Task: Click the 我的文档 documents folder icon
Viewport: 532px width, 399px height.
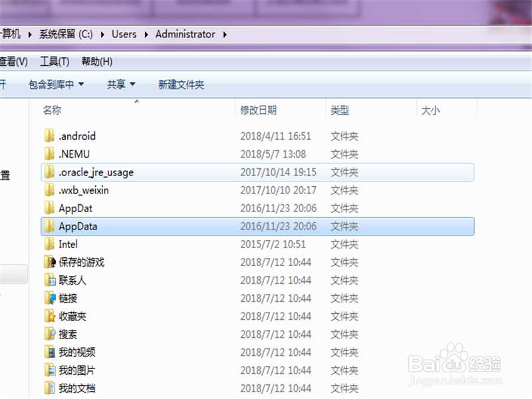Action: 49,388
